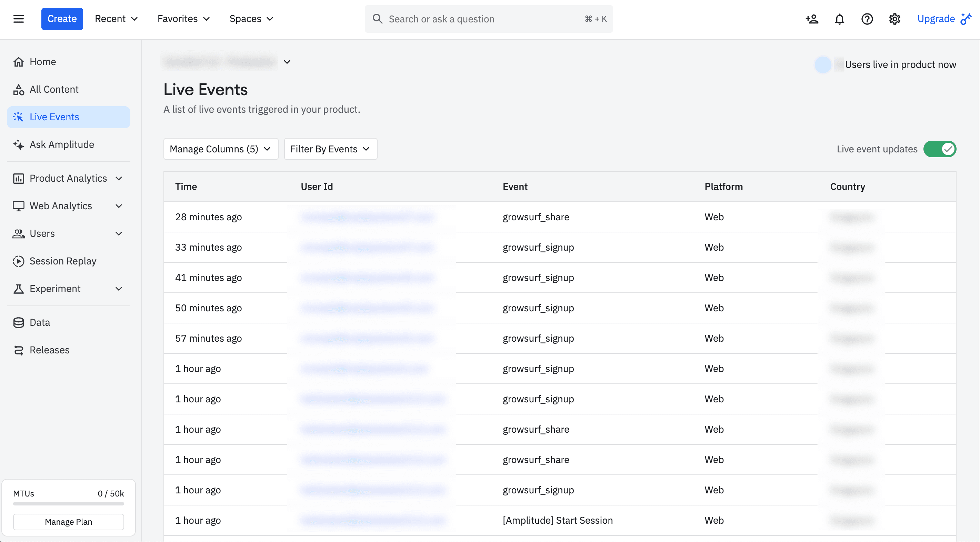Viewport: 980px width, 542px height.
Task: Select All Content in the sidebar
Action: point(54,89)
